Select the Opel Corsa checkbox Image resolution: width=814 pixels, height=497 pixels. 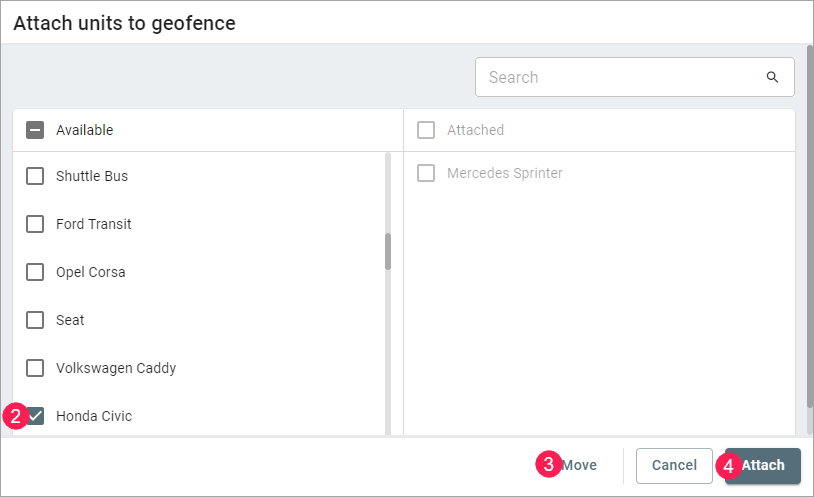pos(35,272)
